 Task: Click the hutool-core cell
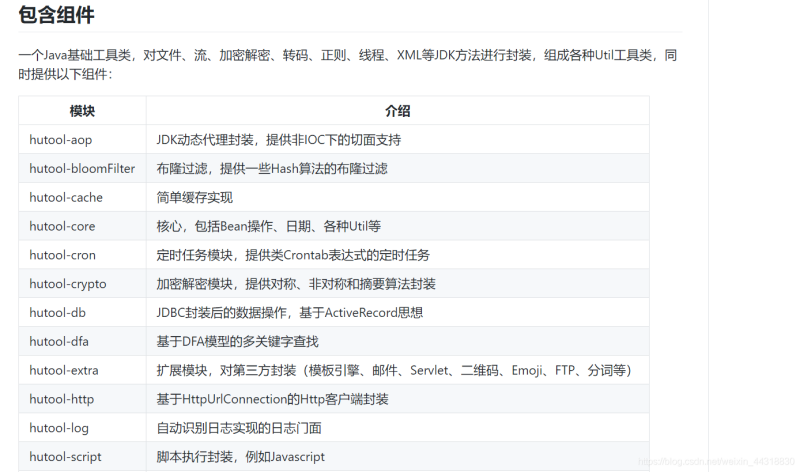point(82,226)
